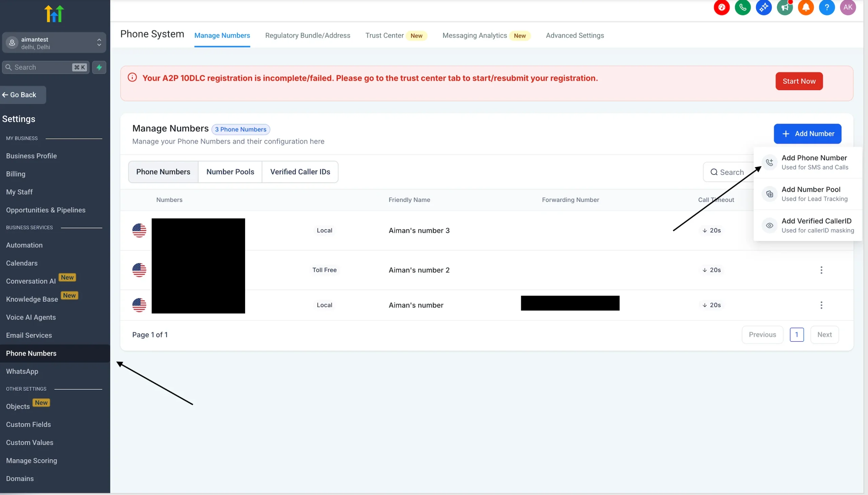Open the three-dot menu for Aiman's number 2
The height and width of the screenshot is (495, 868).
(822, 270)
